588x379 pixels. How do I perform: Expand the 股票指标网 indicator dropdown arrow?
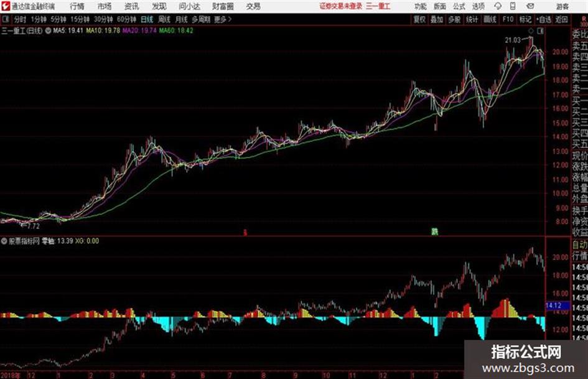[x=4, y=241]
